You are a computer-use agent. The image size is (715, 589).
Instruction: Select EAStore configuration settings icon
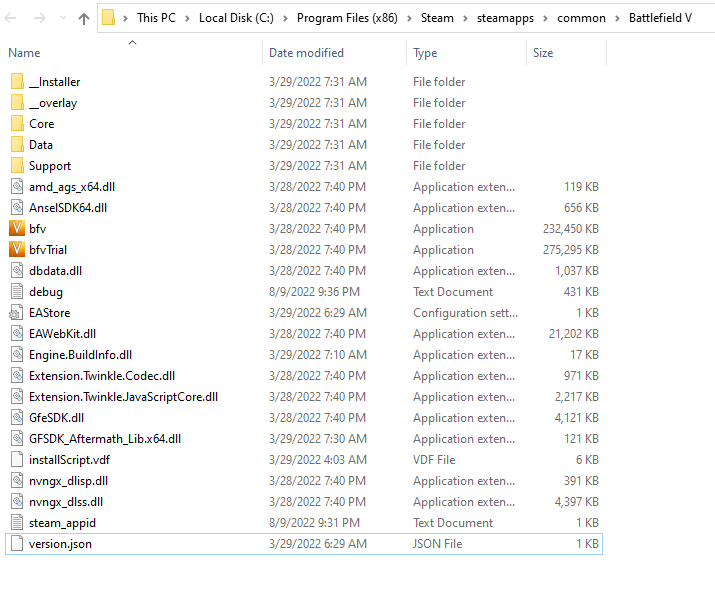click(16, 312)
